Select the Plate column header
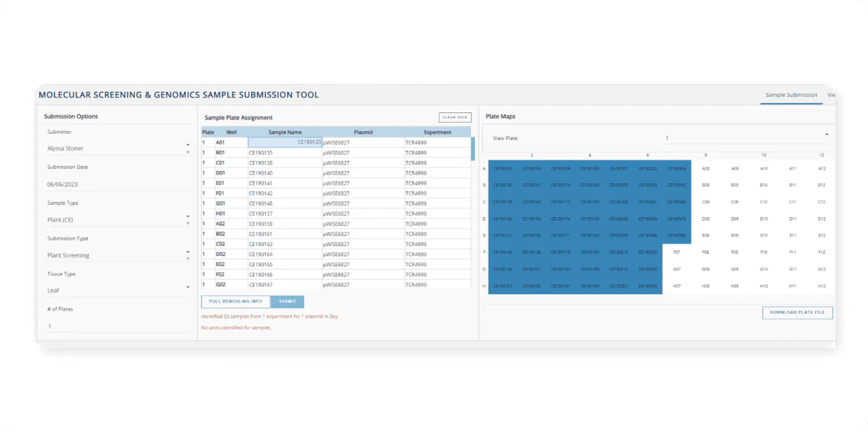868x432 pixels. (x=208, y=132)
